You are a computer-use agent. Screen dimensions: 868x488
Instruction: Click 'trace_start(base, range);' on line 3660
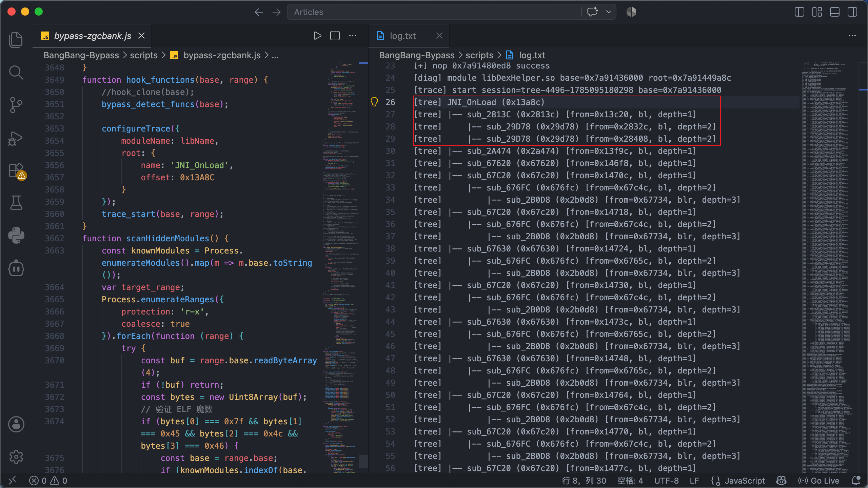pyautogui.click(x=162, y=214)
